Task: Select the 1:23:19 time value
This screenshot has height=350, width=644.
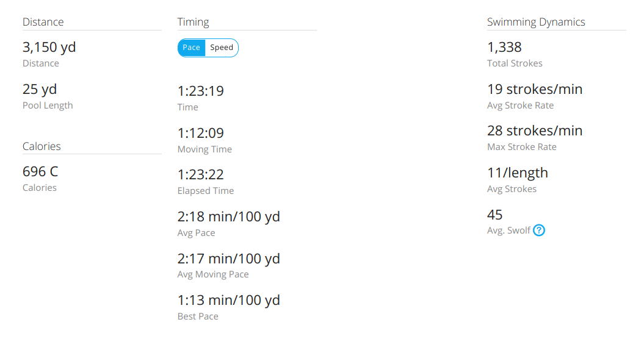Action: tap(201, 91)
